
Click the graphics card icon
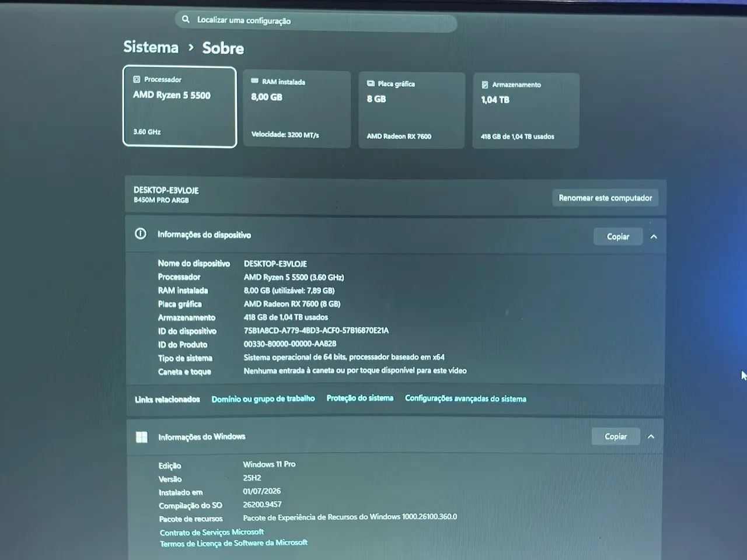click(371, 83)
